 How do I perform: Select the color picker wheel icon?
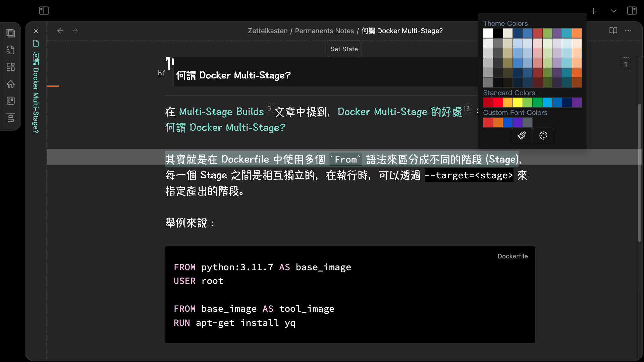click(x=543, y=135)
